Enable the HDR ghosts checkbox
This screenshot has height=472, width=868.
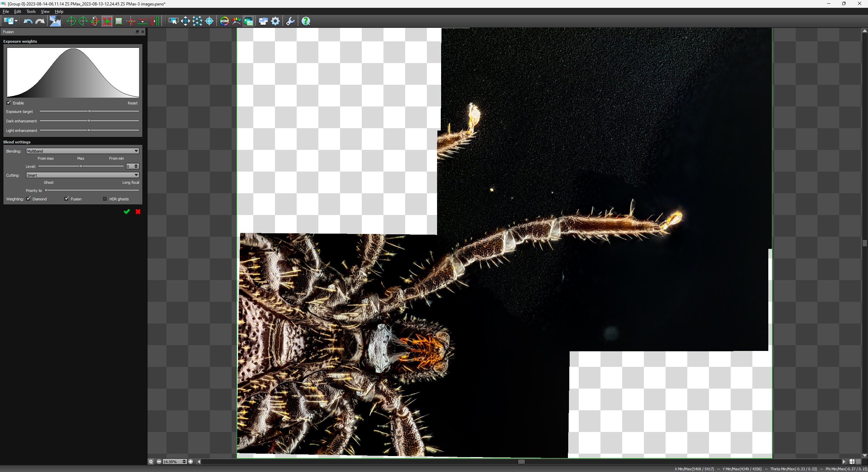click(x=105, y=199)
